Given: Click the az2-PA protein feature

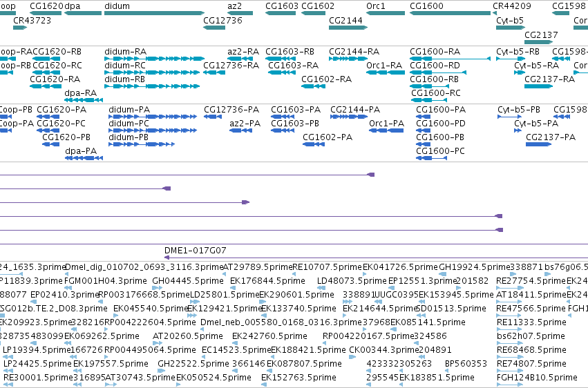Looking at the screenshot, I should click(x=240, y=130).
